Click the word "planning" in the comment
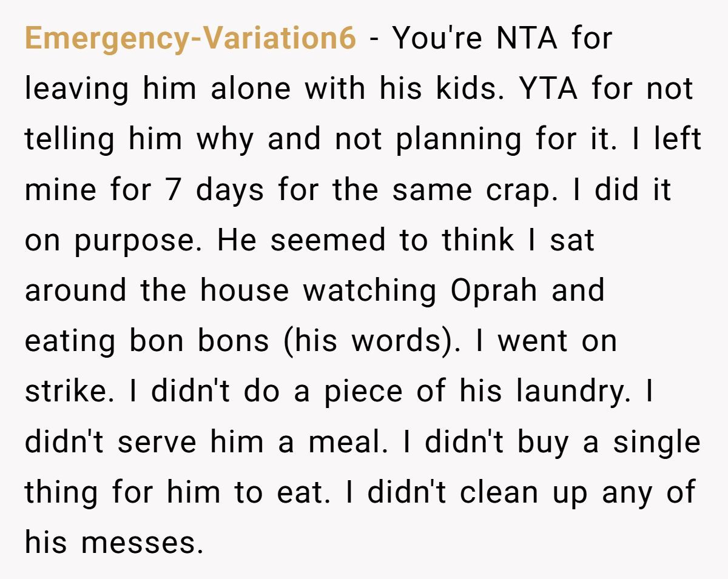Image resolution: width=728 pixels, height=579 pixels. [x=459, y=139]
